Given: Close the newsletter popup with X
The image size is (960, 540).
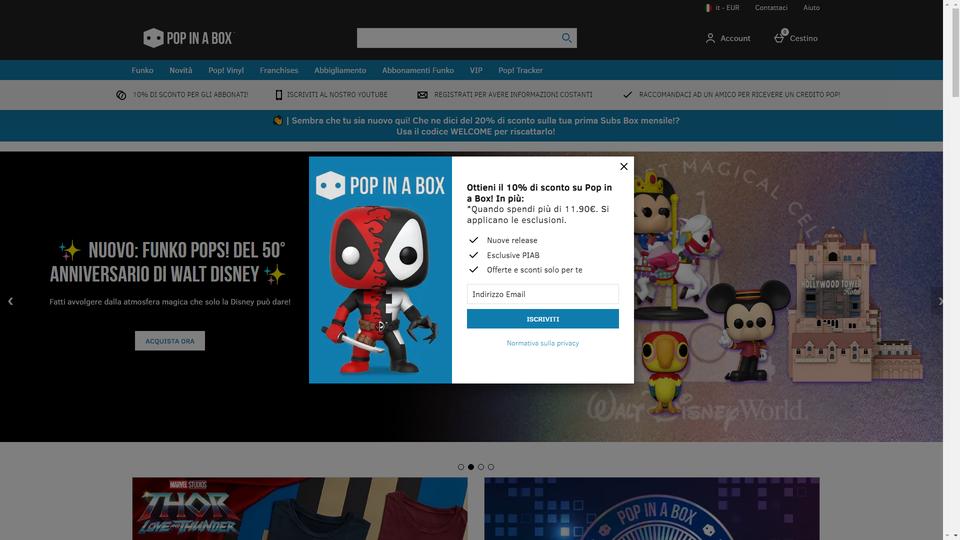Looking at the screenshot, I should point(623,167).
